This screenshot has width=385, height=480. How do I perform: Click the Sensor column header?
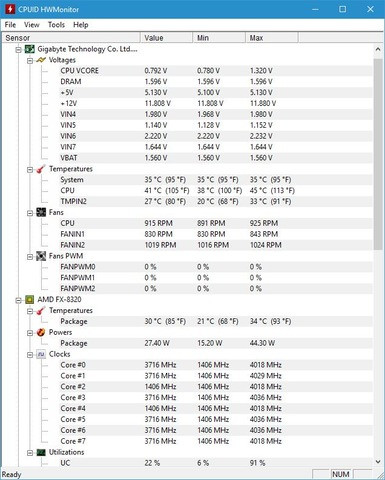71,38
